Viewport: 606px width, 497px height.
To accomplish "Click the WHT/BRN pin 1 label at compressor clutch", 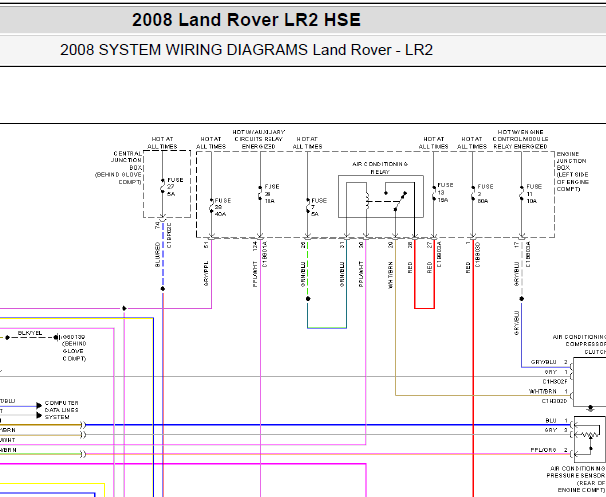I will (548, 391).
